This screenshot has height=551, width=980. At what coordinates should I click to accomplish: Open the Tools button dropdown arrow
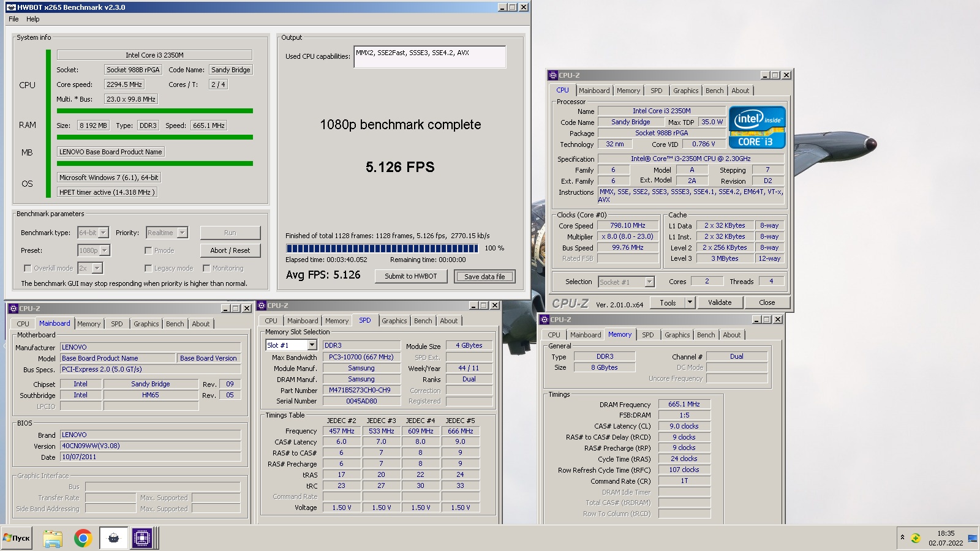(690, 302)
